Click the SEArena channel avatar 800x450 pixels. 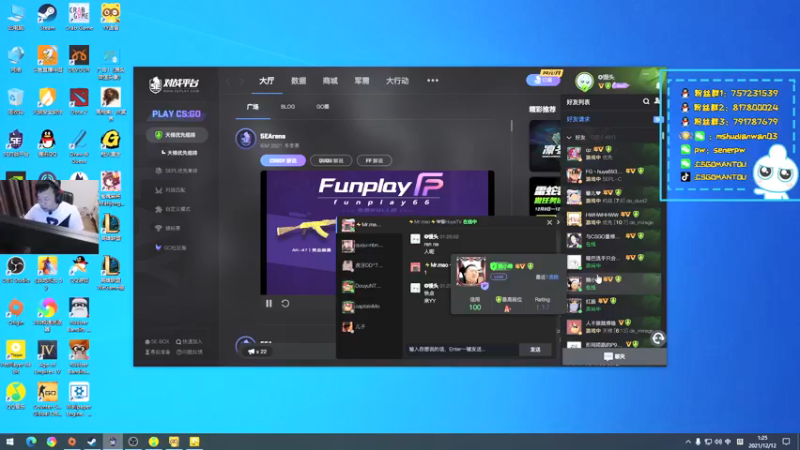(x=245, y=139)
